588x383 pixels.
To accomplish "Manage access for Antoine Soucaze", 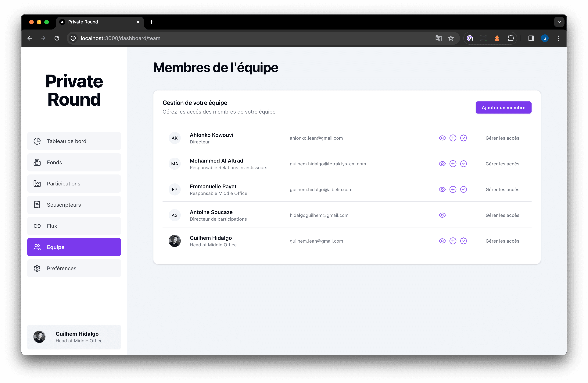I will coord(502,215).
